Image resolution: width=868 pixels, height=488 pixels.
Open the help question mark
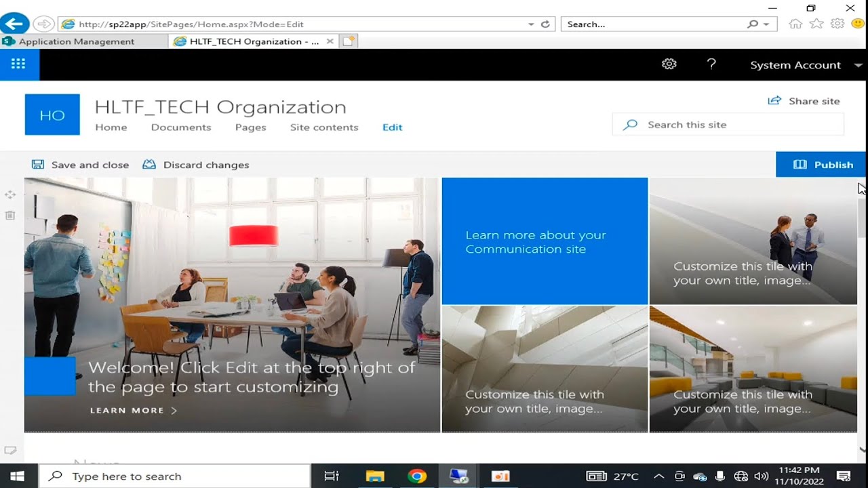click(711, 64)
